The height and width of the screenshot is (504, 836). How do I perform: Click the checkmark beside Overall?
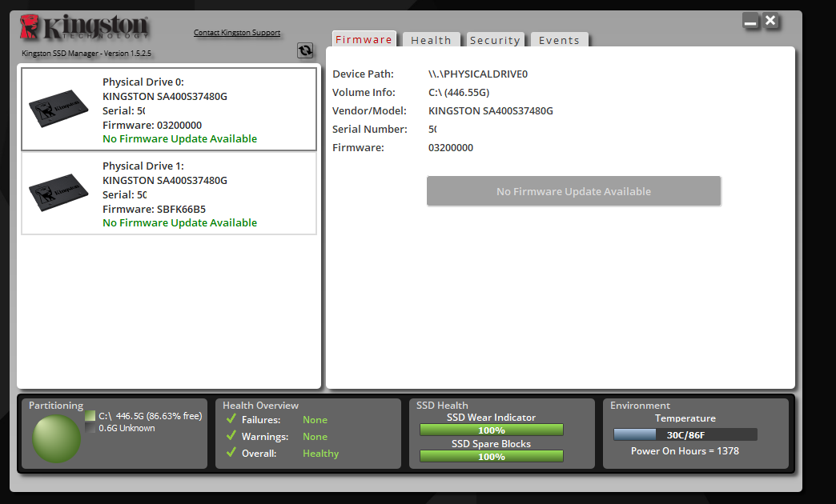(231, 453)
